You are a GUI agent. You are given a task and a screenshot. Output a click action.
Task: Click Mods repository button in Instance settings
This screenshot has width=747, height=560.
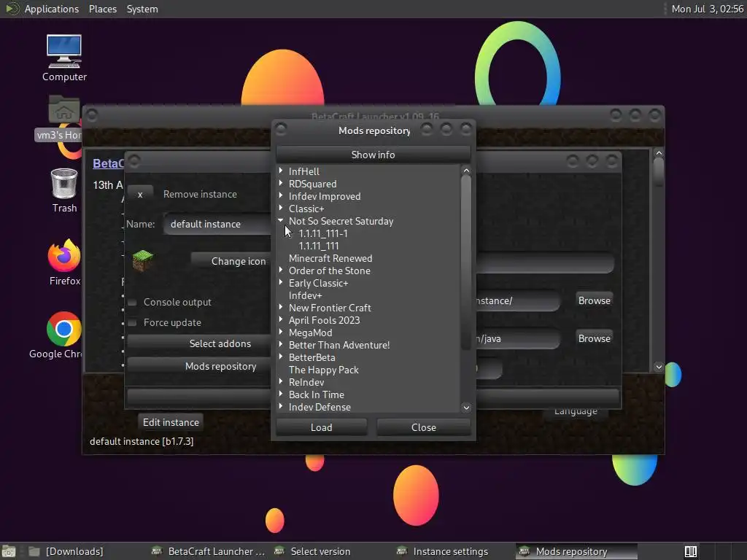(199, 366)
